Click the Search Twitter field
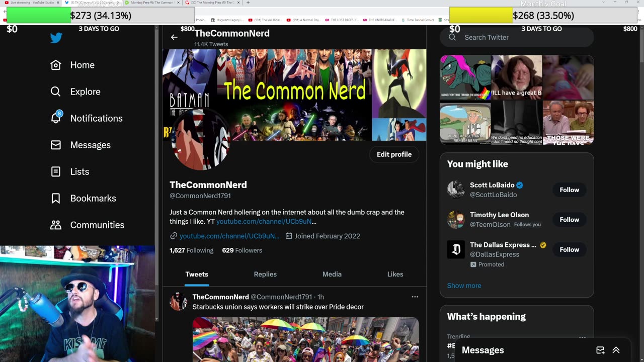The image size is (644, 362). pos(517,37)
